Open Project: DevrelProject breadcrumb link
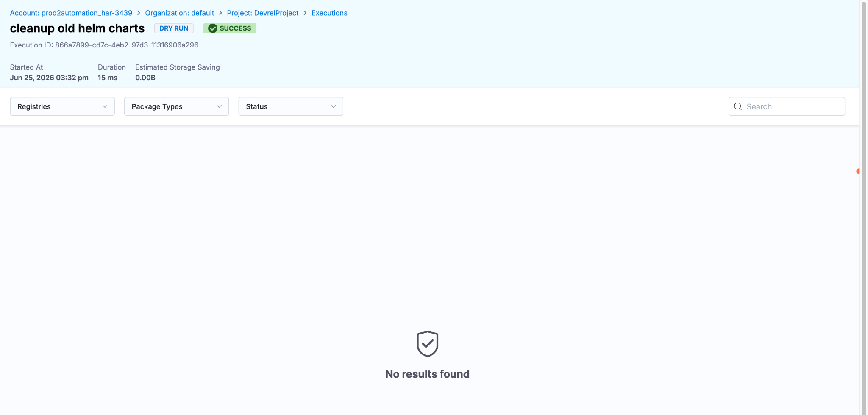Image resolution: width=868 pixels, height=415 pixels. (x=262, y=13)
